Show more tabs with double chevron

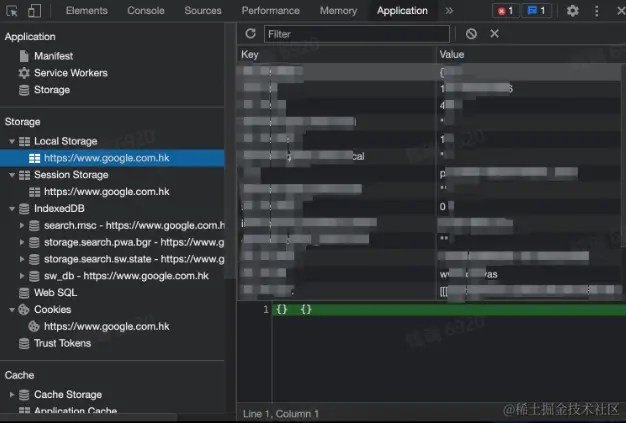pyautogui.click(x=449, y=11)
